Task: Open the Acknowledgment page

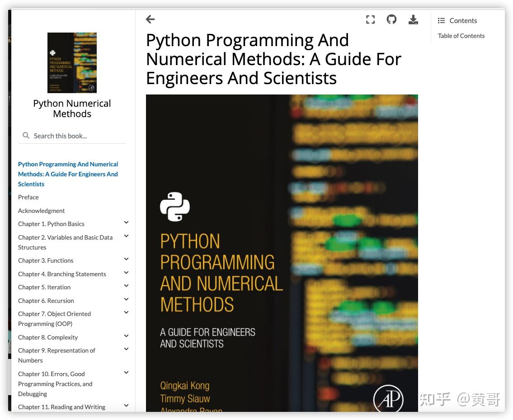Action: 42,211
